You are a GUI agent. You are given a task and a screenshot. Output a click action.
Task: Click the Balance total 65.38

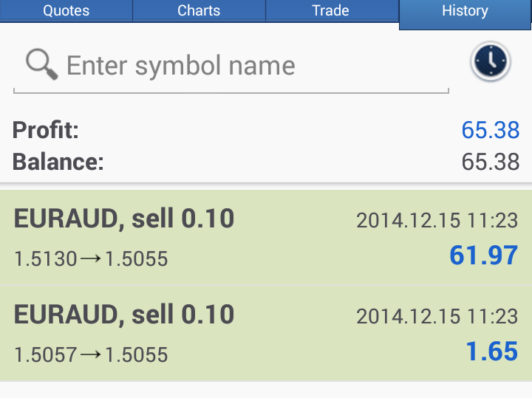pyautogui.click(x=491, y=162)
